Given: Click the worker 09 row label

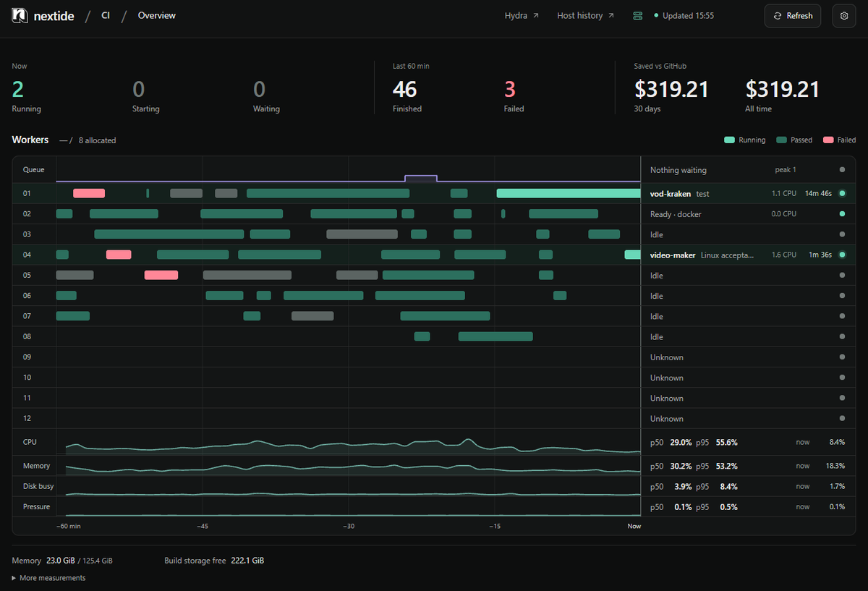Looking at the screenshot, I should [x=27, y=357].
